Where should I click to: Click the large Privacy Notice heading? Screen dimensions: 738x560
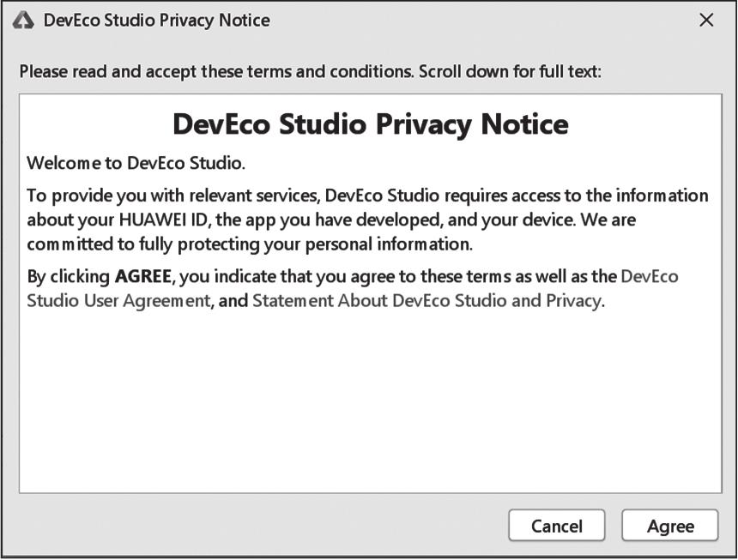(370, 124)
